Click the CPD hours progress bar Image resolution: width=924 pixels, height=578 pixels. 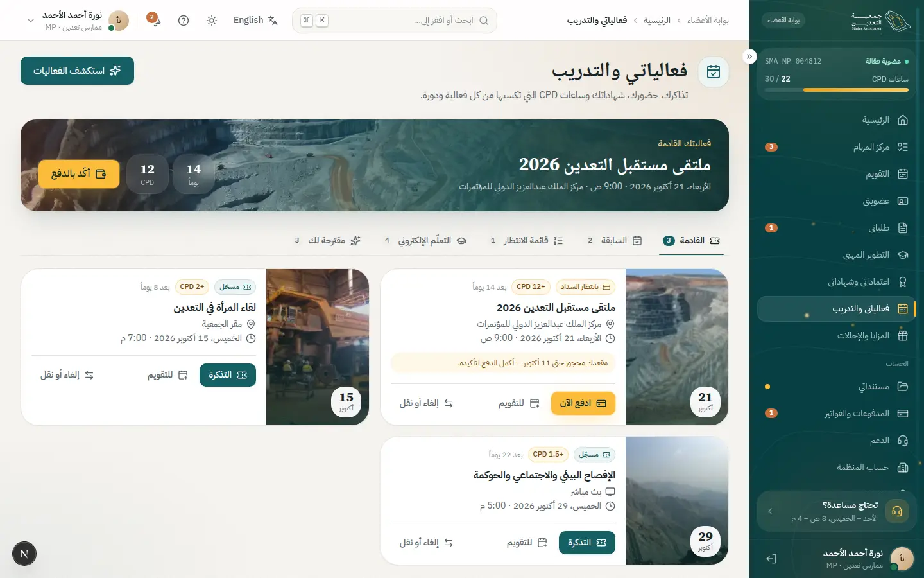pyautogui.click(x=837, y=90)
